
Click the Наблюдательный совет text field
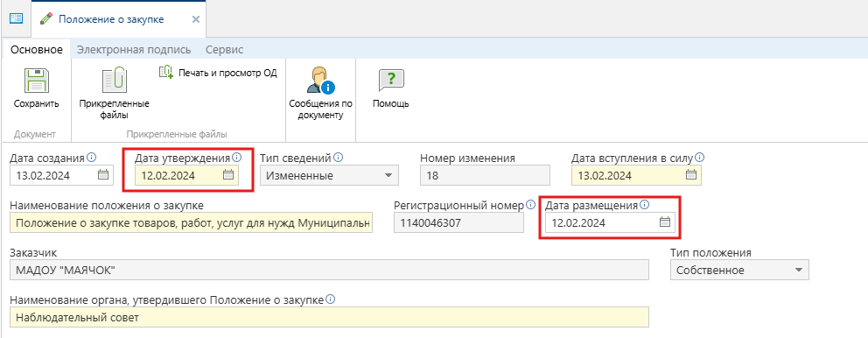click(x=329, y=318)
